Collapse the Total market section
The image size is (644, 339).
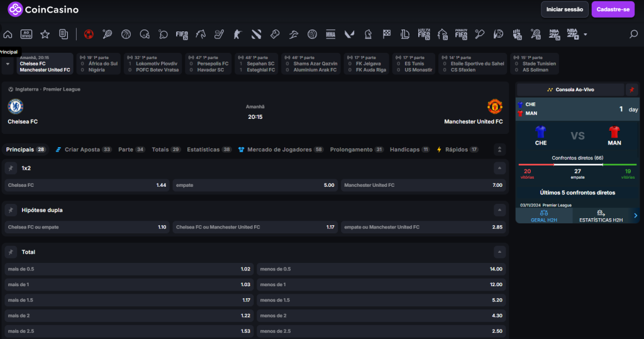pyautogui.click(x=499, y=252)
